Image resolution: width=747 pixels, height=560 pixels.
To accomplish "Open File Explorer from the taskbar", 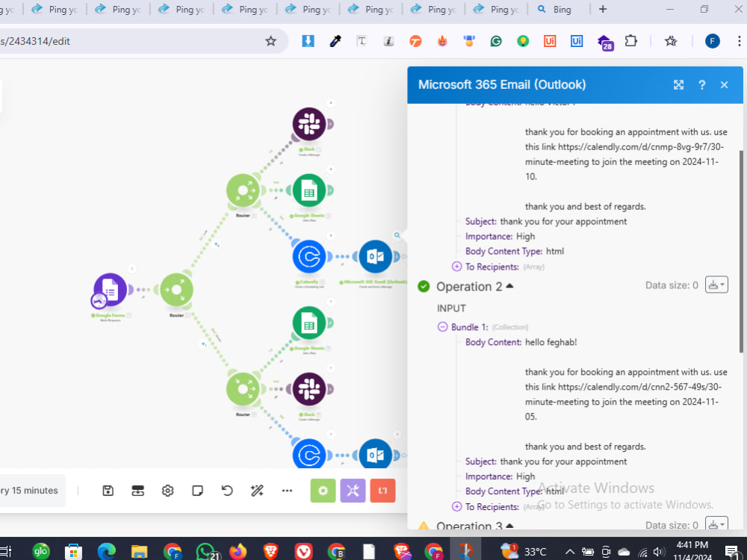I will tap(139, 552).
